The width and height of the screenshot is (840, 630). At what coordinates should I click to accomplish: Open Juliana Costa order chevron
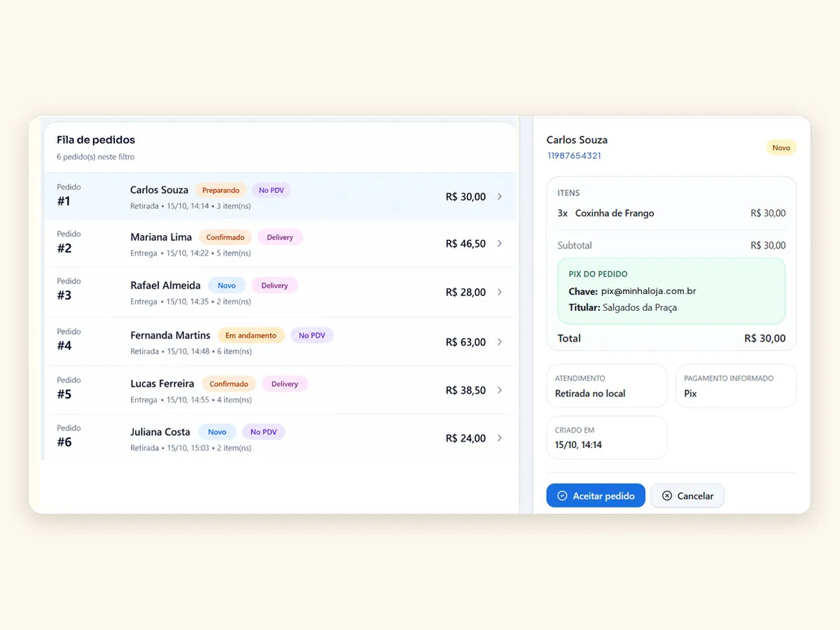pos(499,438)
